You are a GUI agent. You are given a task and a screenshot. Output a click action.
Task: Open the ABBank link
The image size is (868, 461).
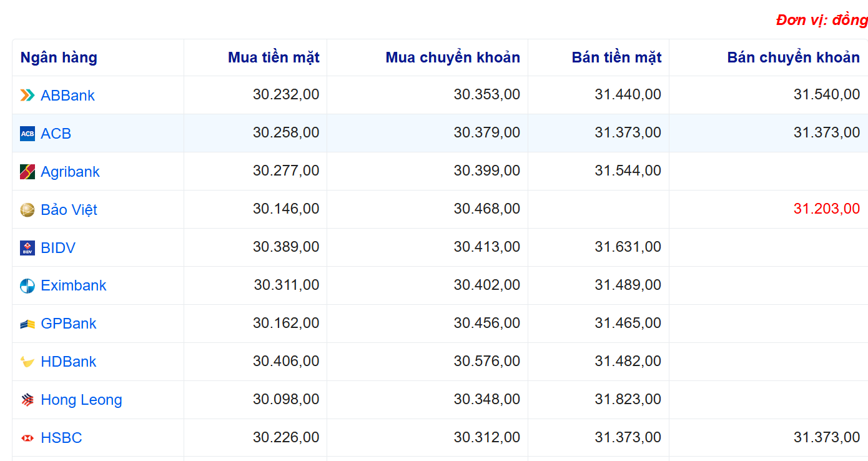click(67, 96)
